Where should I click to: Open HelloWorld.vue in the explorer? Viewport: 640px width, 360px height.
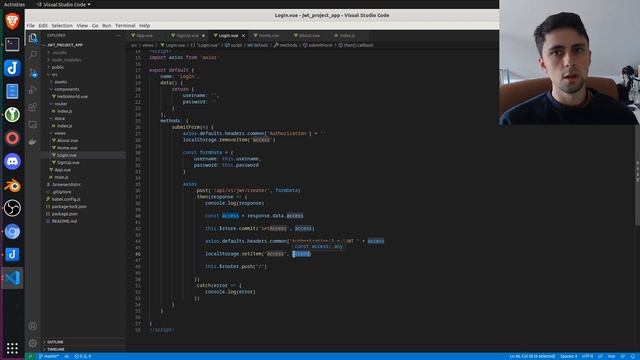point(72,96)
